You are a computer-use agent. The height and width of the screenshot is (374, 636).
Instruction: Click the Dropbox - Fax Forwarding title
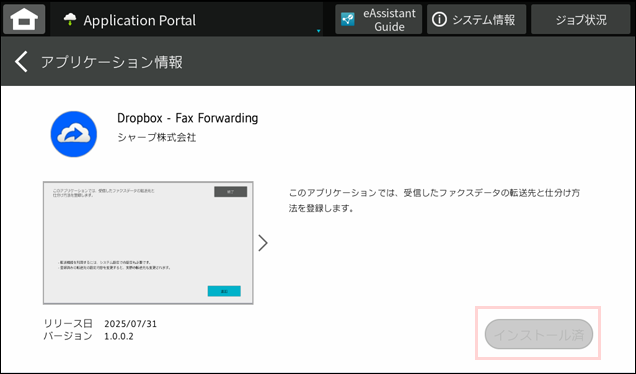tap(187, 118)
